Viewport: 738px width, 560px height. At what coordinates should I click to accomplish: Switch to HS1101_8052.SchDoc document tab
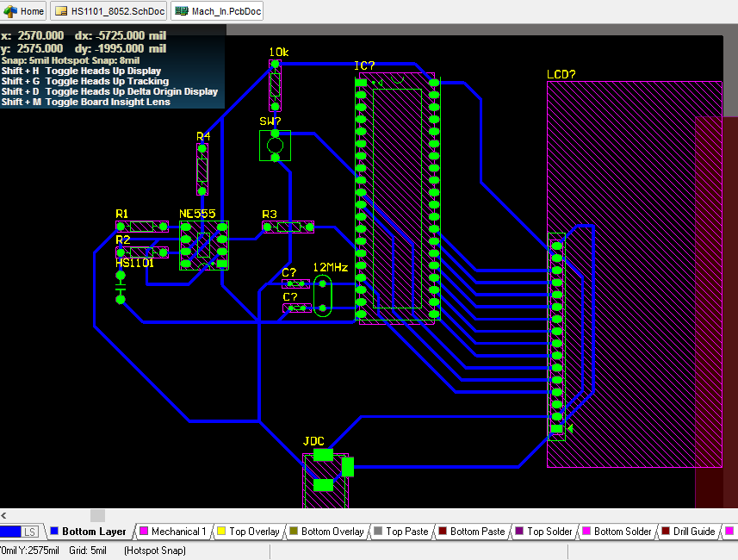(x=109, y=11)
